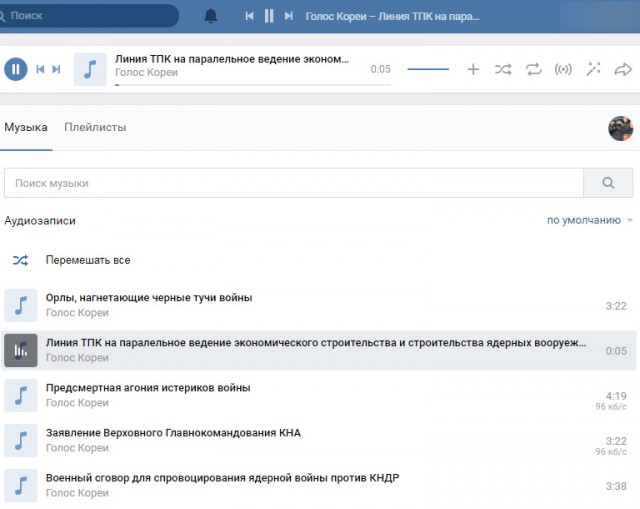This screenshot has height=509, width=640.
Task: Play cover icon of Заявление Верховного track
Action: point(21,440)
